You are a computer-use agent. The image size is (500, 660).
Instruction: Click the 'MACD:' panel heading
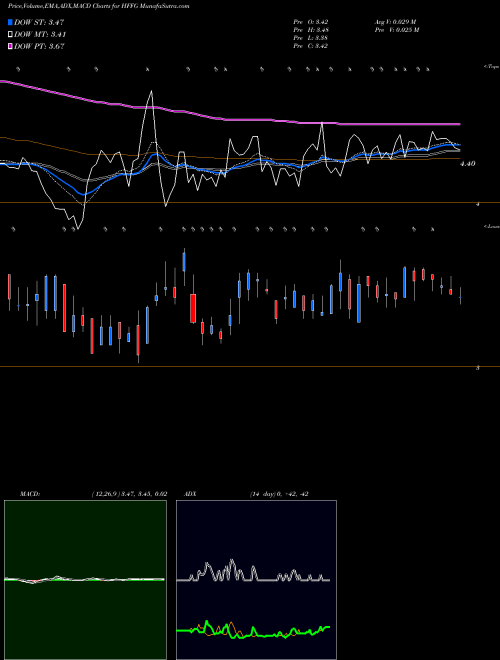[x=30, y=494]
